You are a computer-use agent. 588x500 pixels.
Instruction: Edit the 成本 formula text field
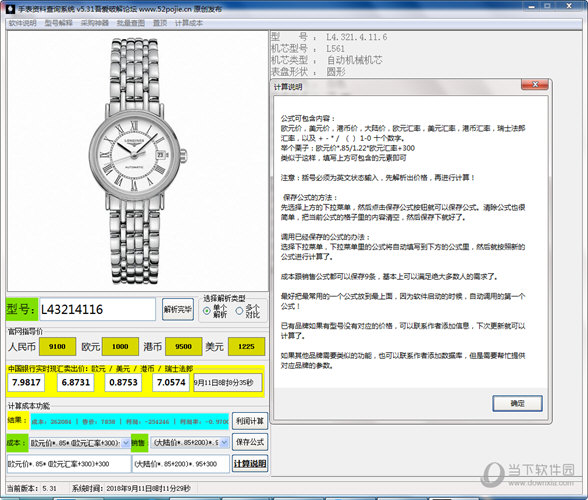coord(69,464)
